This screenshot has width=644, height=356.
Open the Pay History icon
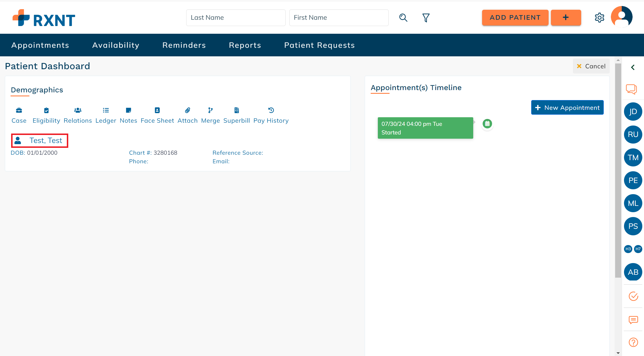click(271, 110)
